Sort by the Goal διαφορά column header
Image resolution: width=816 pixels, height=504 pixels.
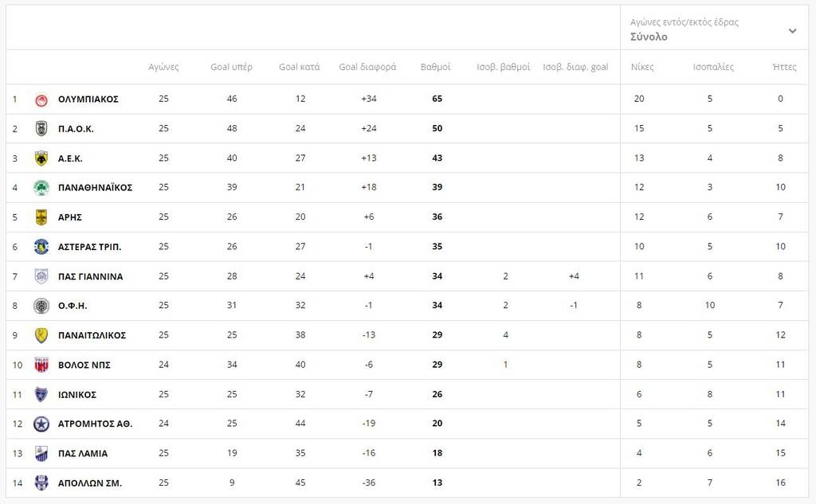[367, 67]
